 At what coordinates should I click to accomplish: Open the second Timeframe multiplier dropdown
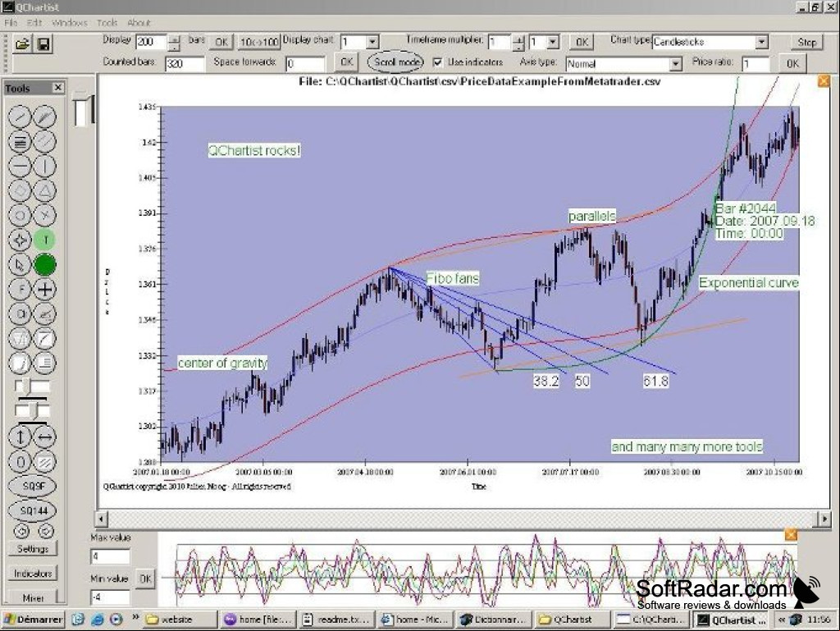(552, 42)
